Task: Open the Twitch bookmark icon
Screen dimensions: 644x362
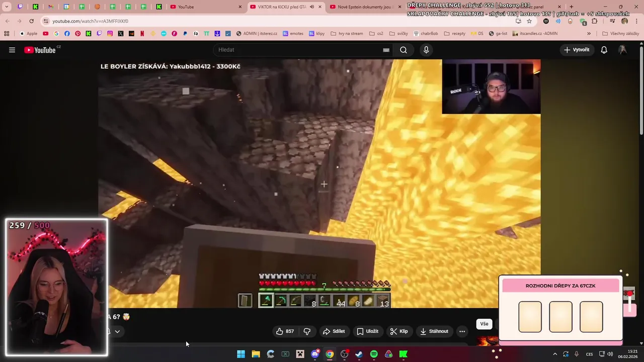Action: tap(99, 34)
